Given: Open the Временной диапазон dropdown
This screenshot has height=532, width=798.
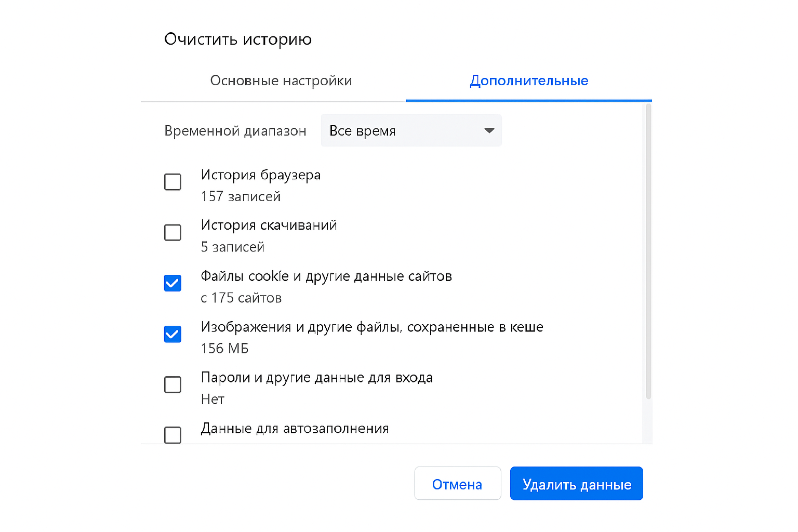Looking at the screenshot, I should [410, 130].
